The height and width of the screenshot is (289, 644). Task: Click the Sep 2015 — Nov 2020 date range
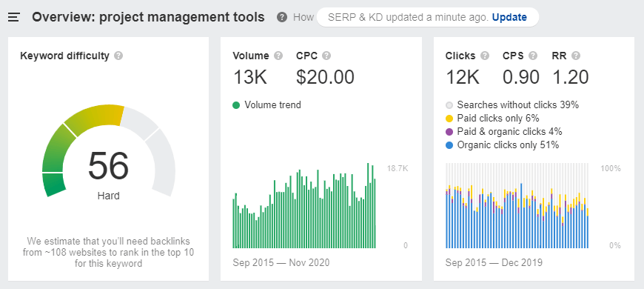click(281, 262)
